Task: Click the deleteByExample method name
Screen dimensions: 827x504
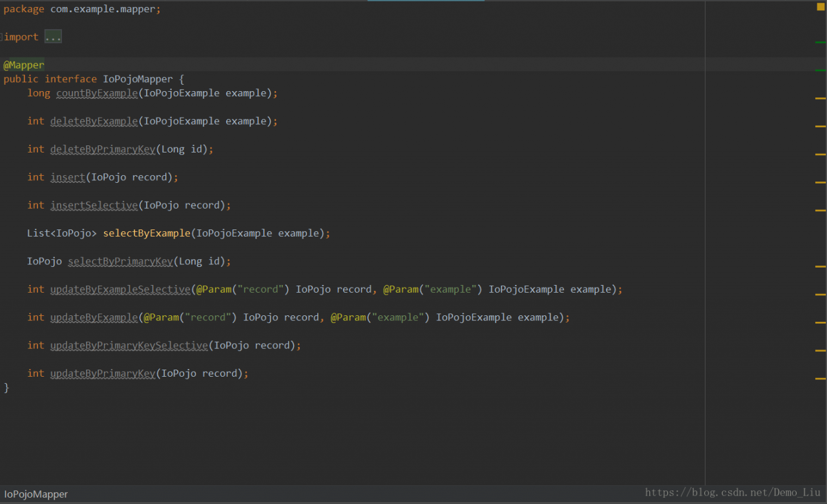Action: [94, 121]
